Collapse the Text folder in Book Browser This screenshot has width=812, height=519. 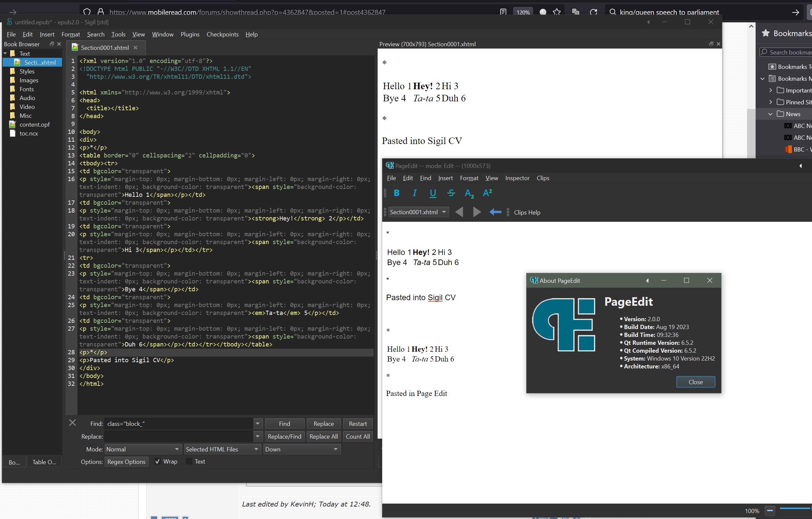click(5, 53)
